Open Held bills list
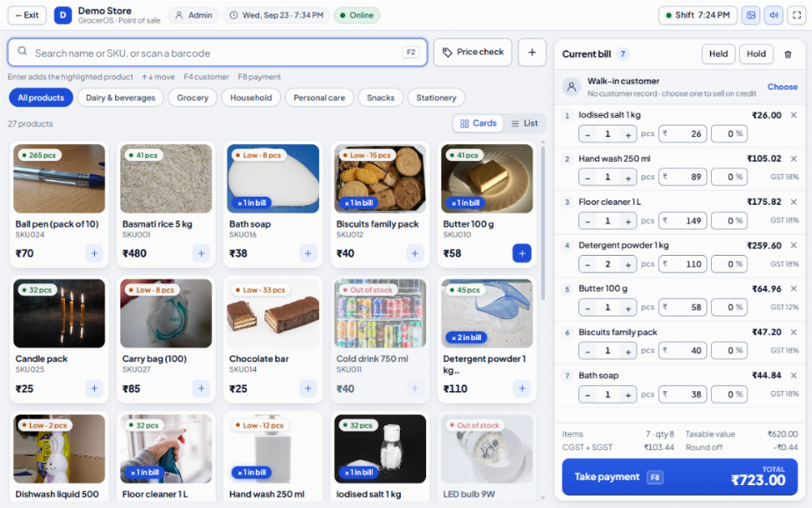Screen dimensions: 812x508 [718, 54]
